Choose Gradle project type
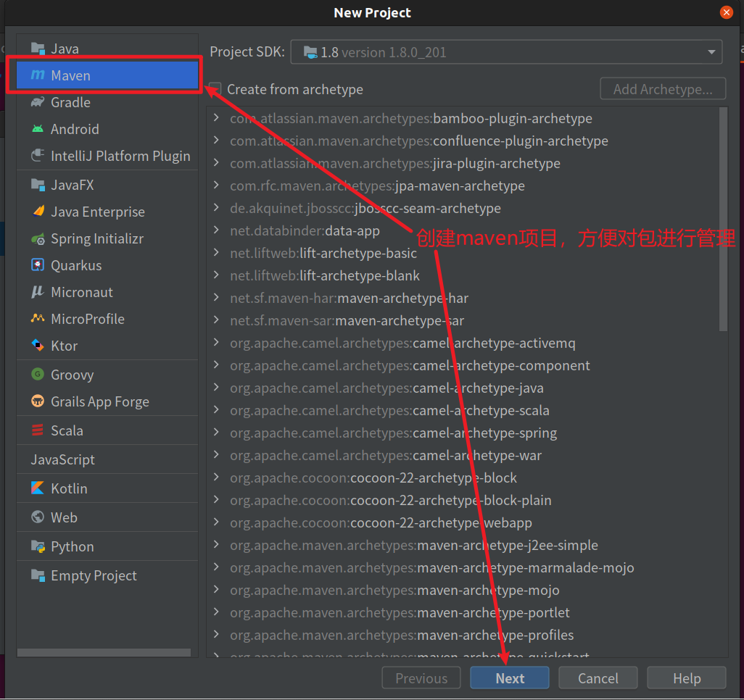 (107, 102)
